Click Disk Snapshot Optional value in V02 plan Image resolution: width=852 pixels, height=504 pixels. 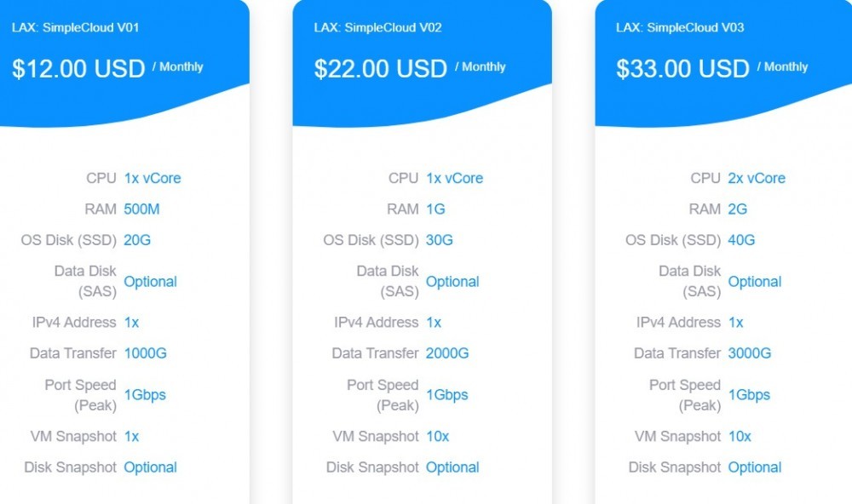click(452, 467)
